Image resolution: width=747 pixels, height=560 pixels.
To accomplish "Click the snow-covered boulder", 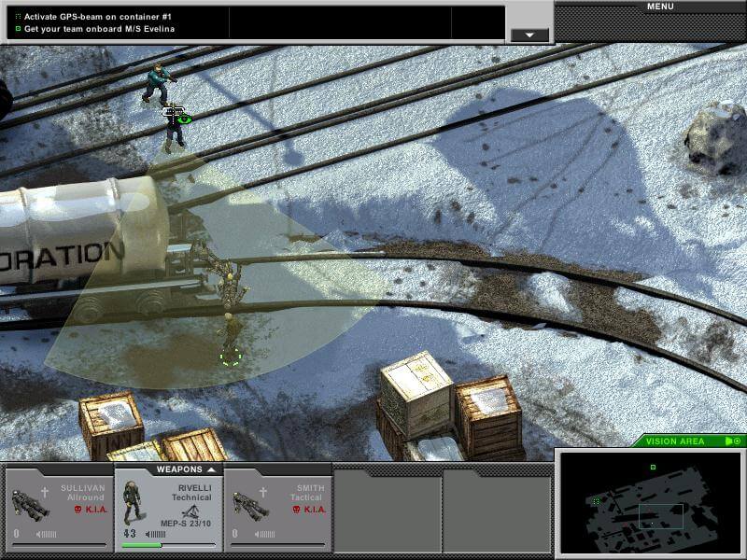I will point(716,138).
